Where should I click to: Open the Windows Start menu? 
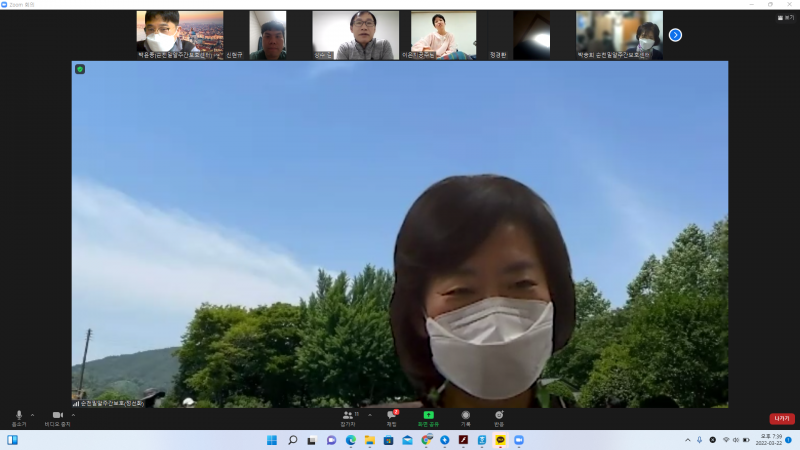pyautogui.click(x=272, y=440)
